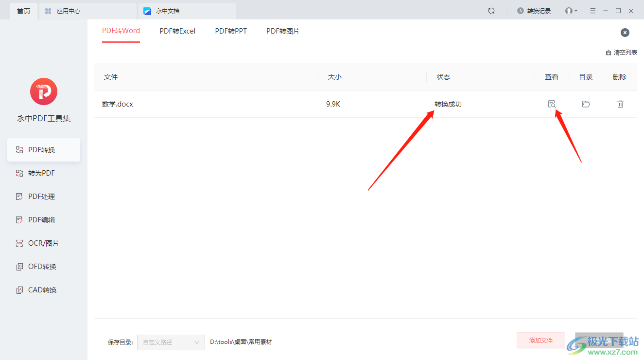Switch to the PDF转Word tab
The image size is (644, 360).
pos(121,31)
